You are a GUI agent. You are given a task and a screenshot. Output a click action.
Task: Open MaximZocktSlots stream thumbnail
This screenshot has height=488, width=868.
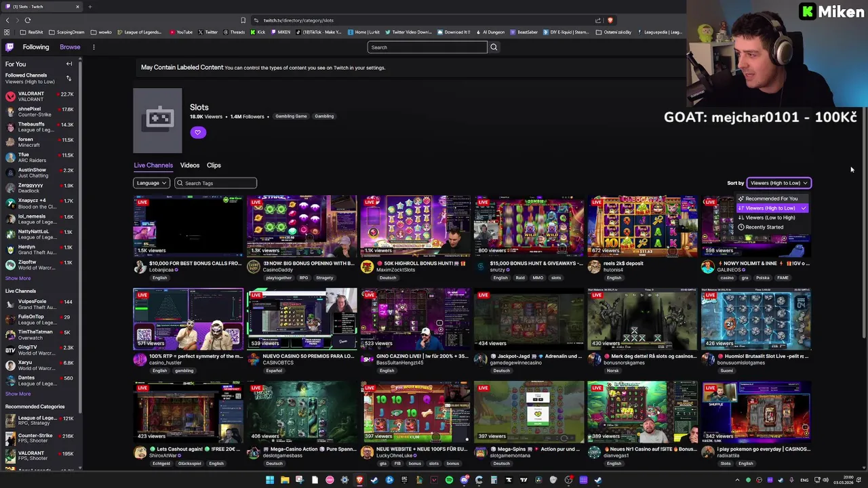pyautogui.click(x=415, y=226)
